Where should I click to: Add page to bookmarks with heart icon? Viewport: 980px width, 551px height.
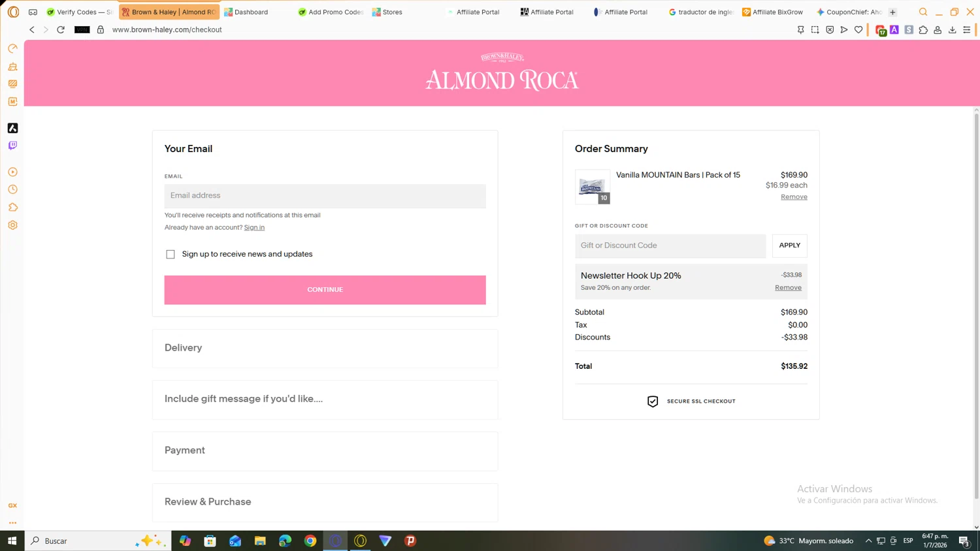(858, 29)
